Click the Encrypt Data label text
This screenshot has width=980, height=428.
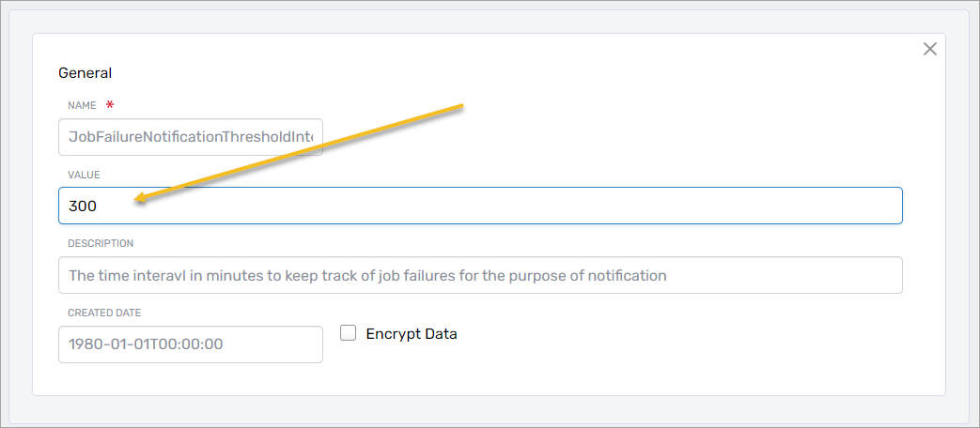click(x=411, y=334)
